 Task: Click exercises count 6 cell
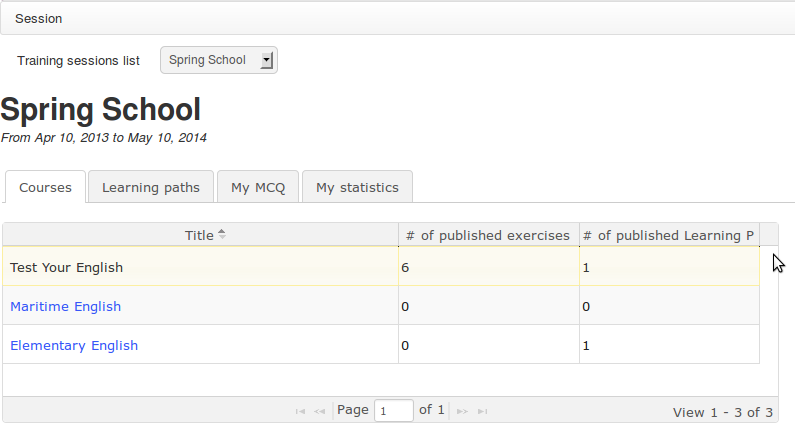(487, 268)
